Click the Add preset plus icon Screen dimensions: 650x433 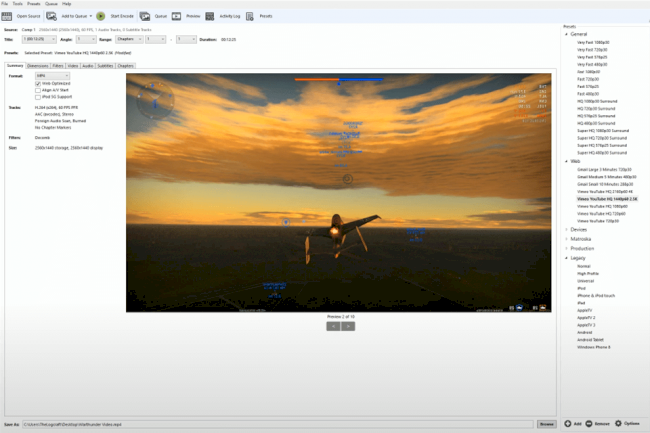(x=568, y=423)
